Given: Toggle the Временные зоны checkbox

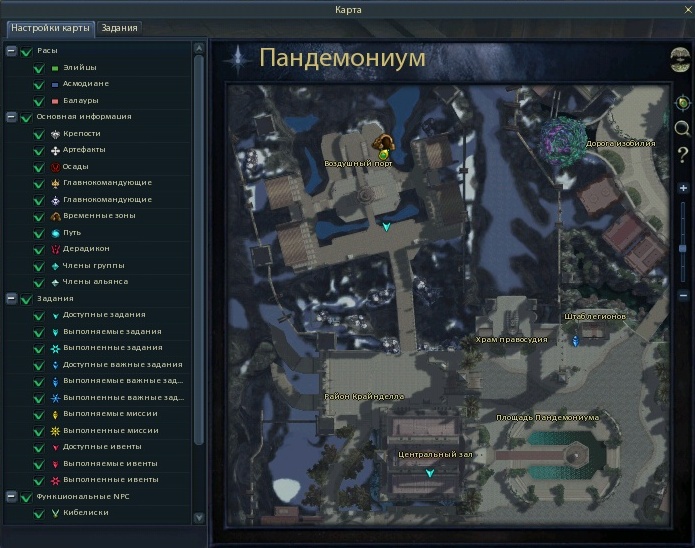Looking at the screenshot, I should coord(39,216).
